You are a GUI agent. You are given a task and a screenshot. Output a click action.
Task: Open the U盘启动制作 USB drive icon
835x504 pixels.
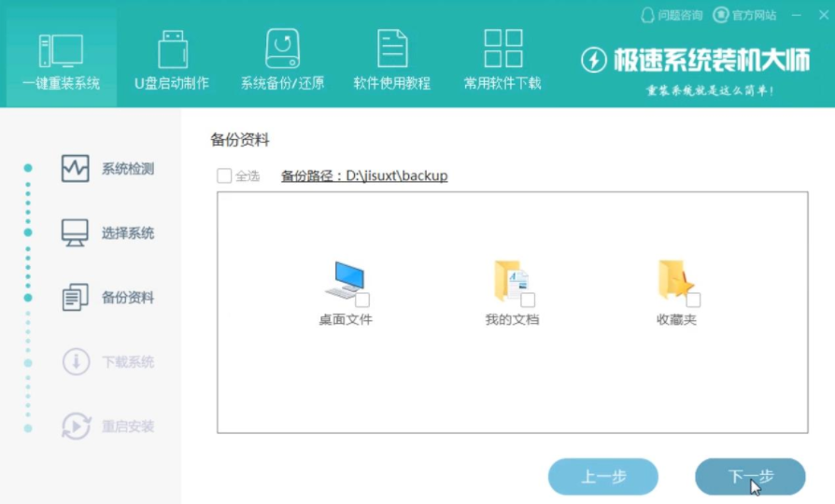tap(172, 49)
